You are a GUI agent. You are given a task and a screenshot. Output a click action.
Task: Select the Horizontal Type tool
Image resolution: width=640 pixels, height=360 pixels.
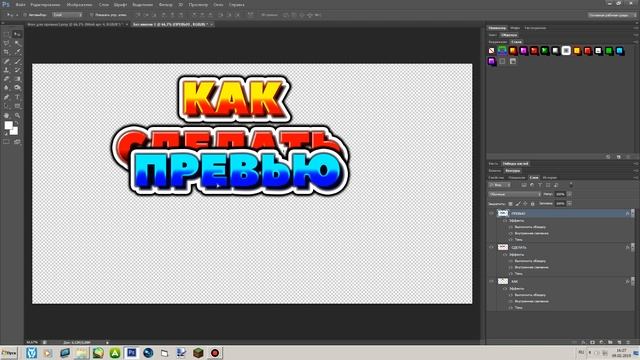17,97
